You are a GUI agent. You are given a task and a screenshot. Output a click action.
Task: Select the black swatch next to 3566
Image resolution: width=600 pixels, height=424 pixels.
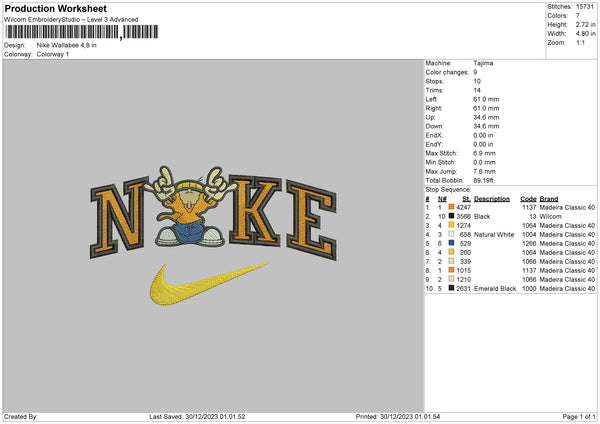point(452,216)
